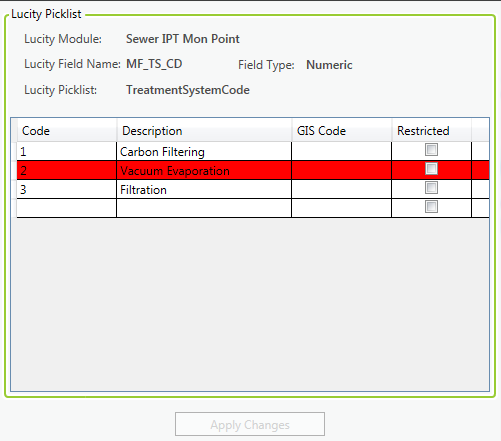Tick Restricted checkbox in empty new row

431,207
